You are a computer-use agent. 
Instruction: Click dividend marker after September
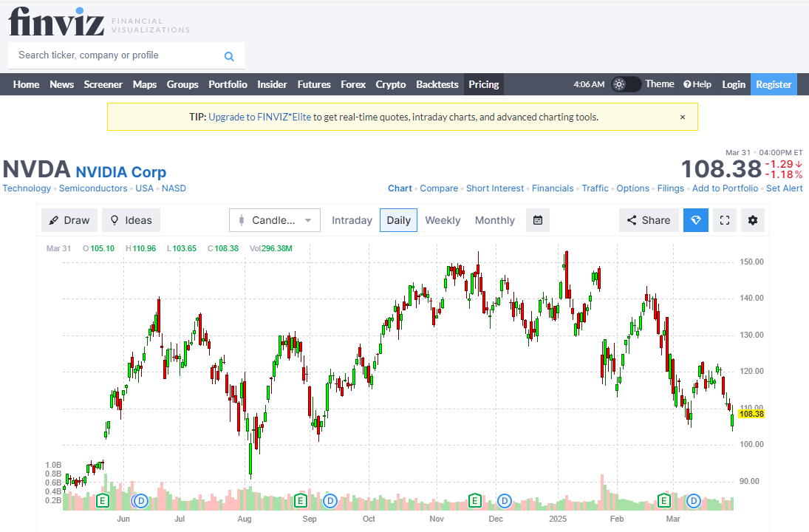pyautogui.click(x=330, y=500)
